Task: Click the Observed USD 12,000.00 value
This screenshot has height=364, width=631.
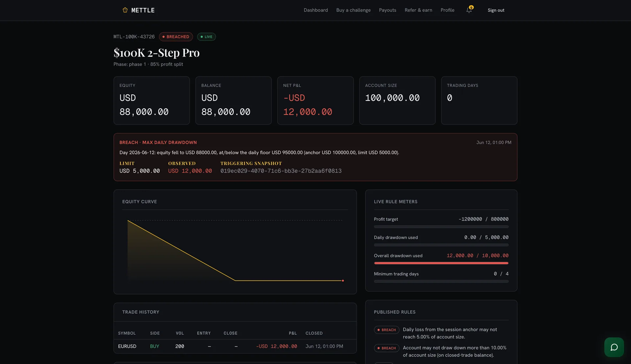Action: pyautogui.click(x=190, y=171)
